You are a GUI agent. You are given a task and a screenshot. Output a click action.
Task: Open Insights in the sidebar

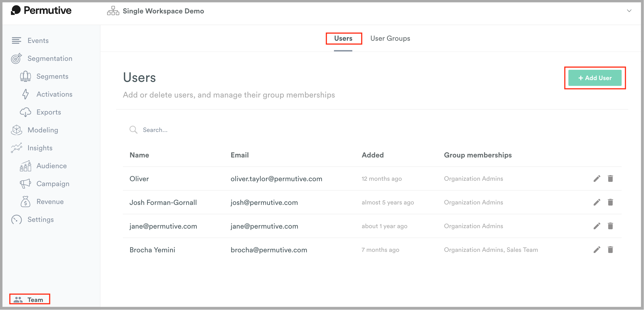[40, 148]
